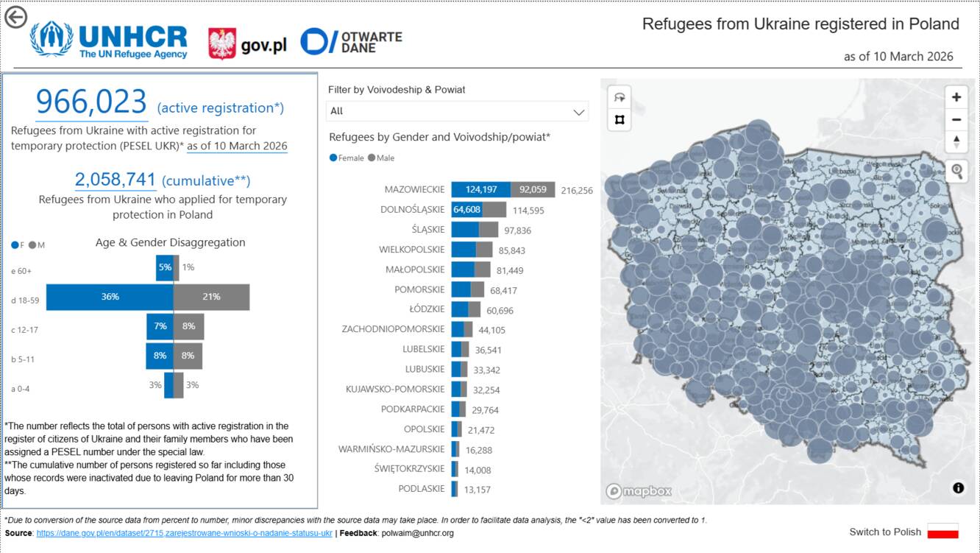The image size is (980, 553).
Task: Select the DOLNOŚLĄSKIE voivodeship label
Action: tap(412, 210)
